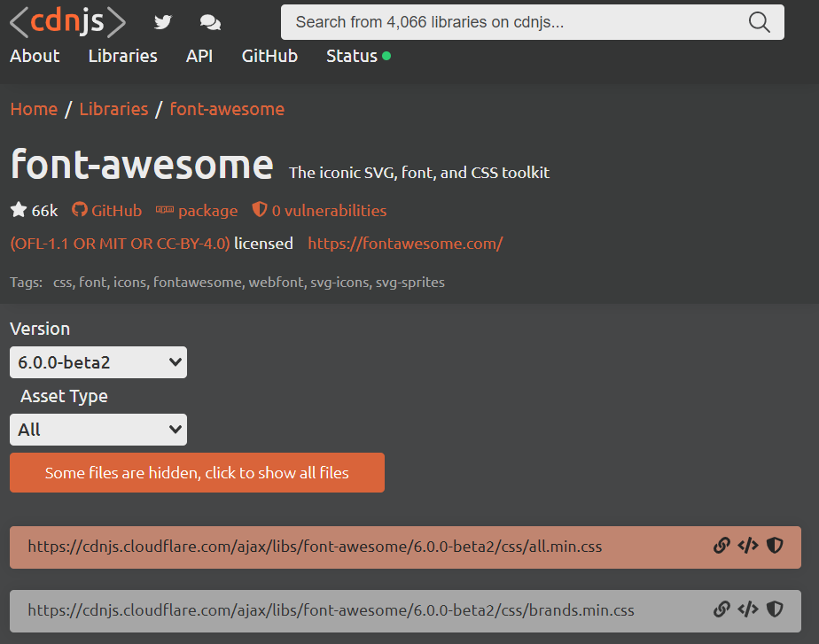This screenshot has height=644, width=819.
Task: Copy URL link icon for all.min.css
Action: [x=721, y=546]
